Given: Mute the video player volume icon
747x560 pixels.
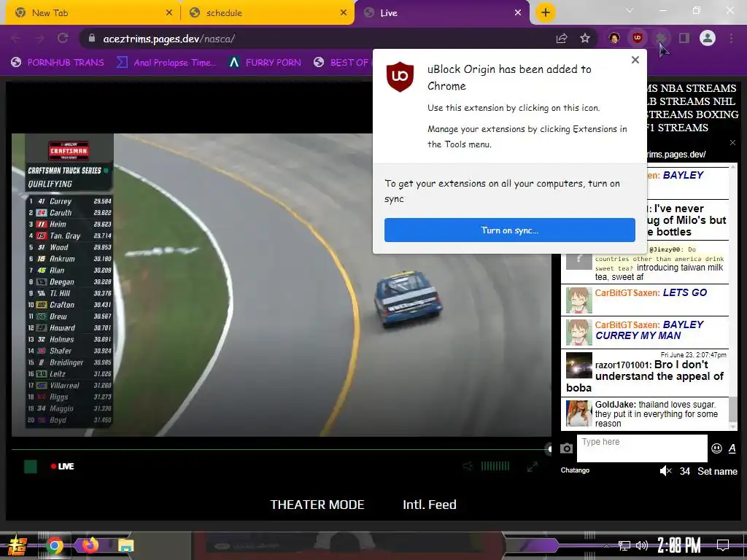Looking at the screenshot, I should (x=468, y=466).
